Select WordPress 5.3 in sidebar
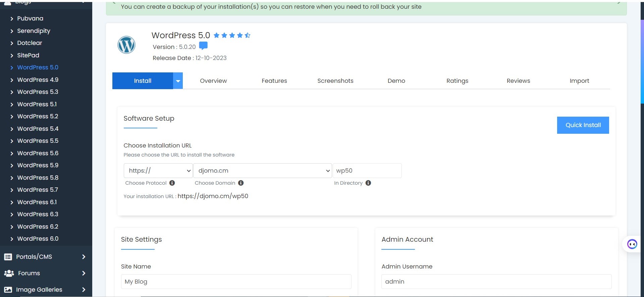 [x=38, y=92]
